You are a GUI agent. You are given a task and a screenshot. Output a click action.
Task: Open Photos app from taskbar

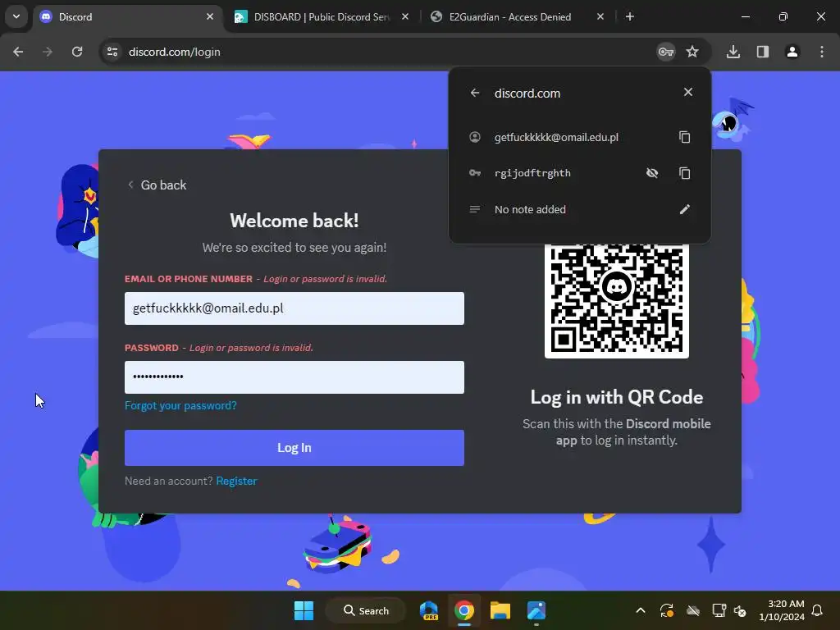(536, 610)
